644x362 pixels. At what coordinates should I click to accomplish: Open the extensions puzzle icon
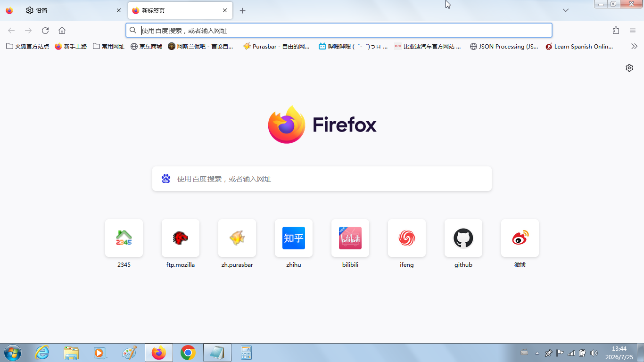(x=616, y=31)
